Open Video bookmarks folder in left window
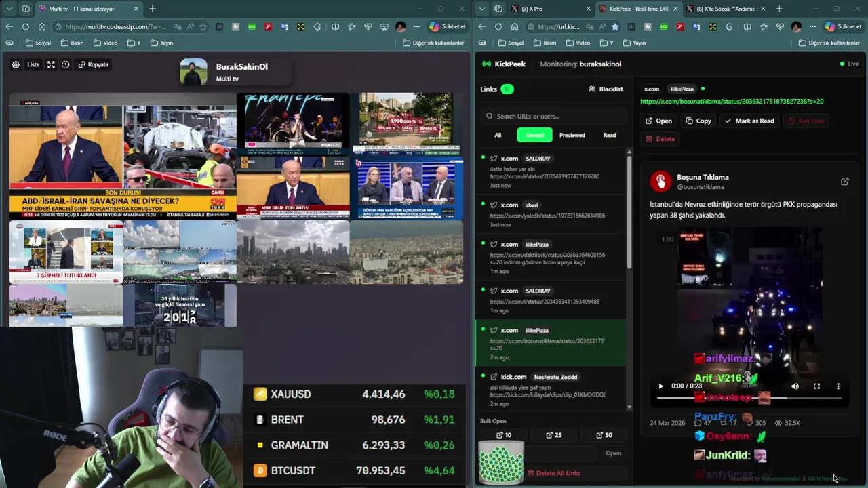This screenshot has width=868, height=488. click(x=106, y=43)
